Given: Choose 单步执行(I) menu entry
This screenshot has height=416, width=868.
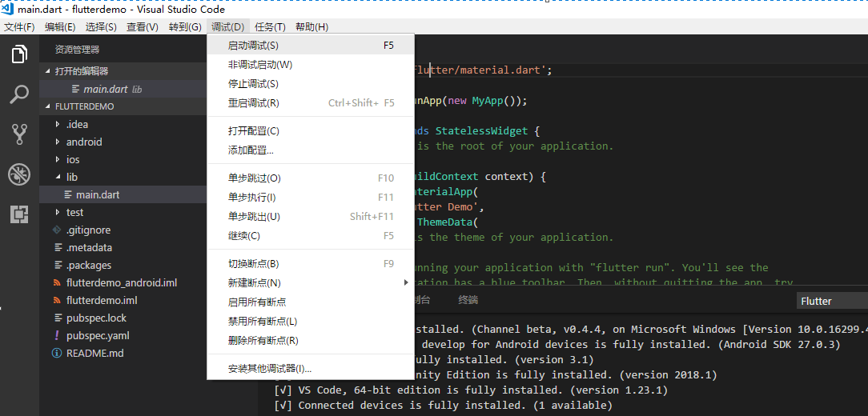Looking at the screenshot, I should click(311, 197).
